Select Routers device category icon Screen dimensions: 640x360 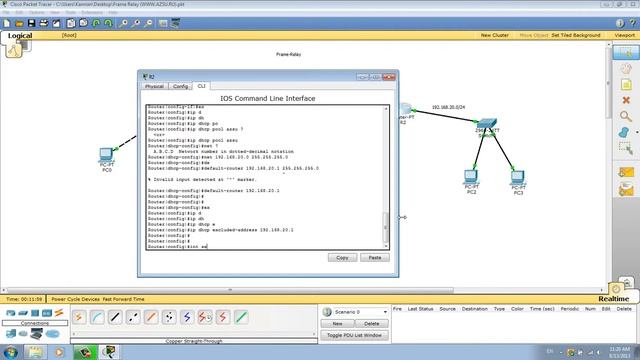pos(11,313)
